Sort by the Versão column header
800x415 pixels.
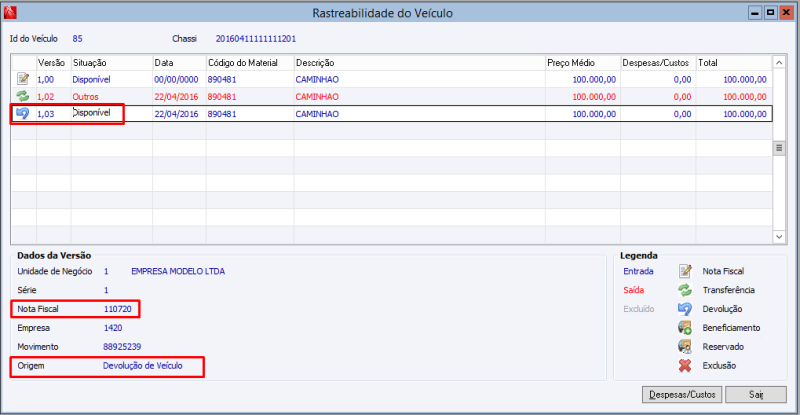point(54,63)
